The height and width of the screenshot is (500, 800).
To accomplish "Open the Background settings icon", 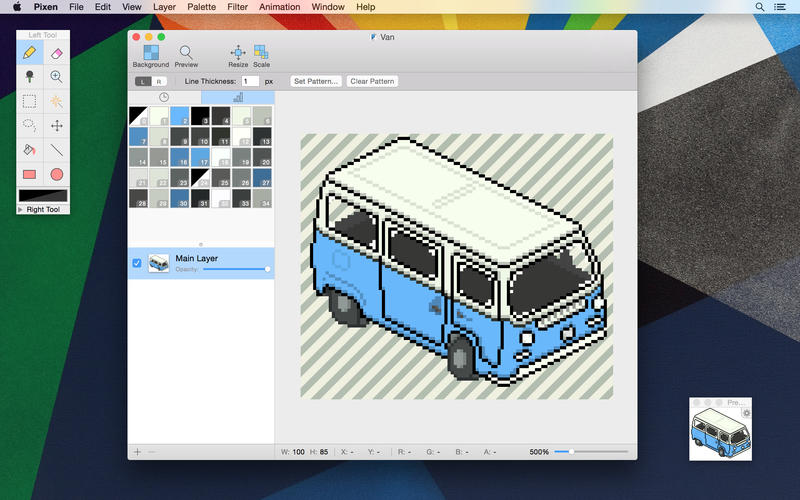I will pos(150,53).
